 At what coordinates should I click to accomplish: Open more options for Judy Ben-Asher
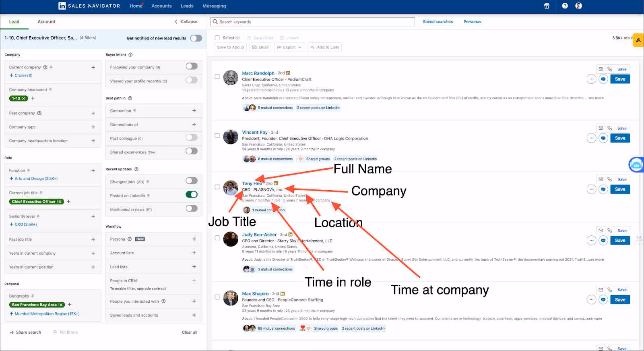[x=591, y=241]
